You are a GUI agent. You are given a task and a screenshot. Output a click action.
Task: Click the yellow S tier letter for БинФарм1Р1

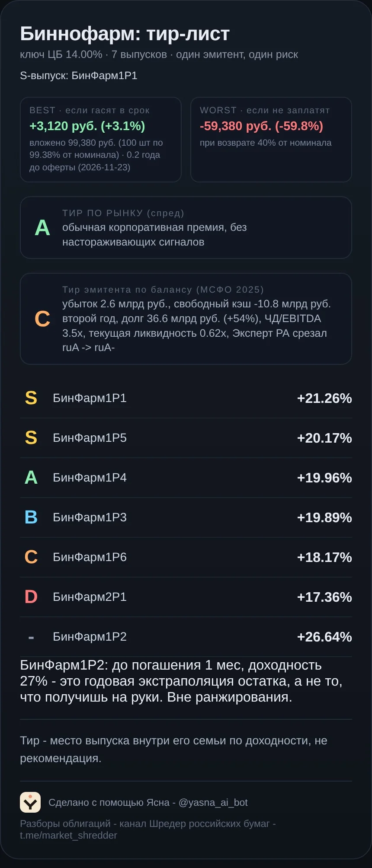point(31,398)
